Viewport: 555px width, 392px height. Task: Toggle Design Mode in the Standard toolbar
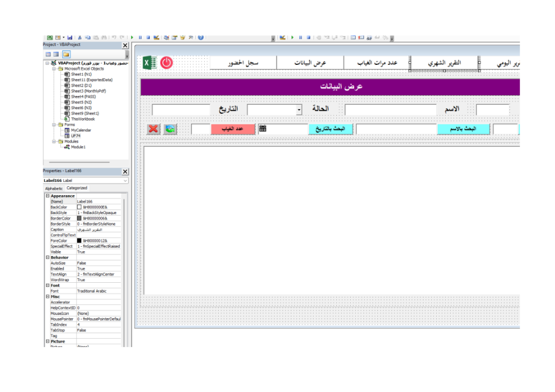coord(156,38)
